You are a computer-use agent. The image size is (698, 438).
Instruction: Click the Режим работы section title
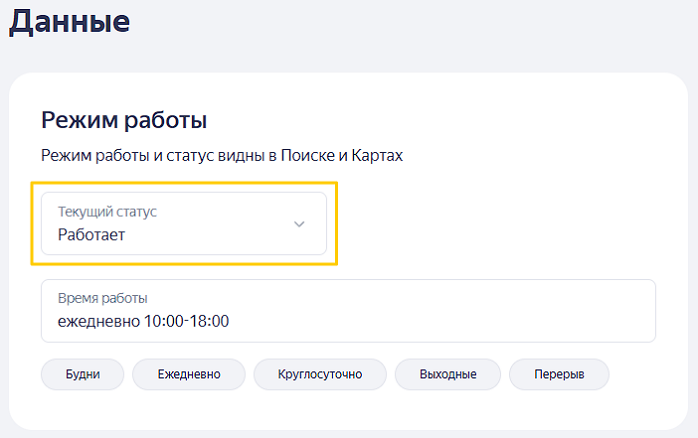[x=124, y=121]
